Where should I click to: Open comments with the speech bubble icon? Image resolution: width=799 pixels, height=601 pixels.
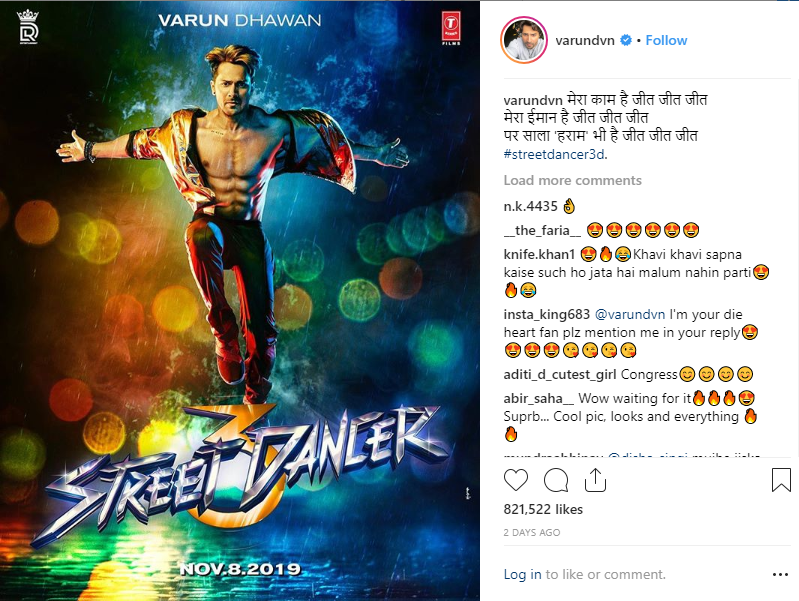pyautogui.click(x=556, y=480)
